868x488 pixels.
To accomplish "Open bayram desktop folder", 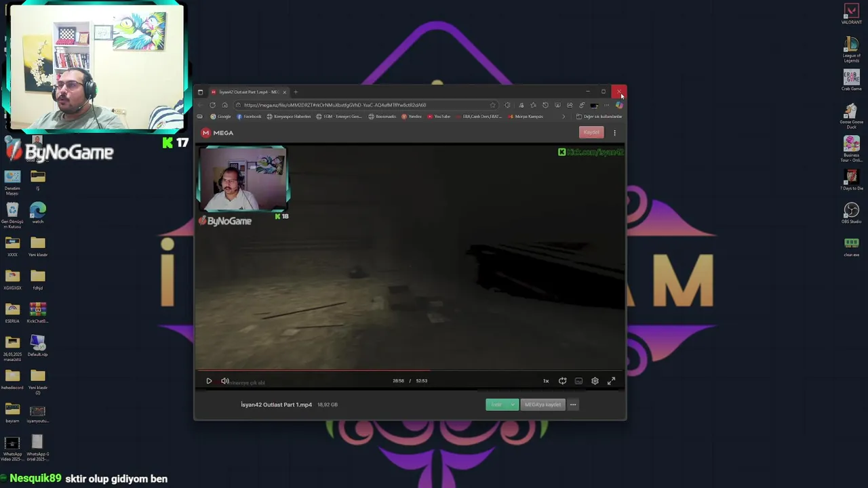I will [x=12, y=412].
